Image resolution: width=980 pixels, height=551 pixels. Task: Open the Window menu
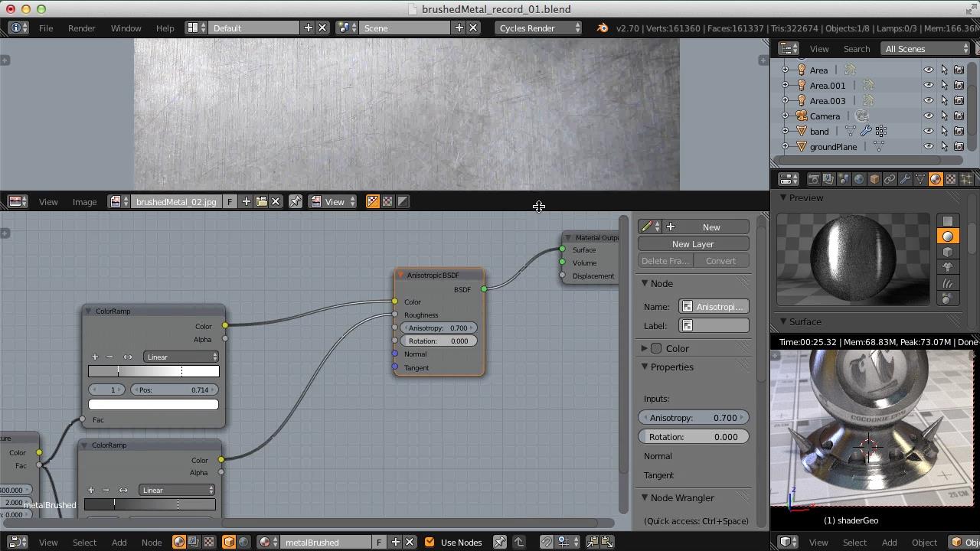[x=126, y=28]
